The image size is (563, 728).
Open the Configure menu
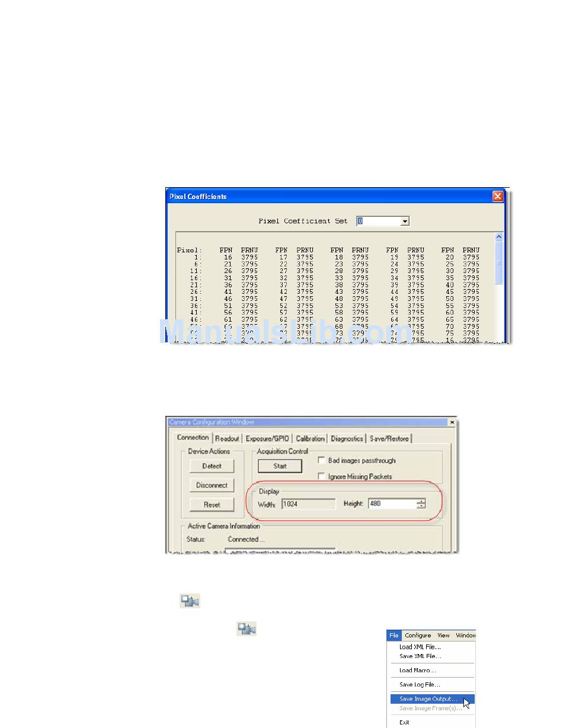(x=418, y=636)
